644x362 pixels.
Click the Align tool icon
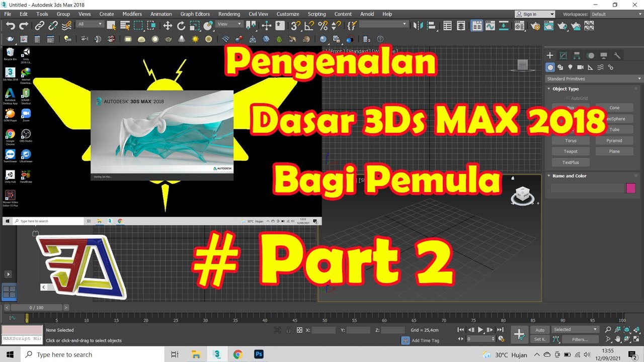pyautogui.click(x=431, y=25)
